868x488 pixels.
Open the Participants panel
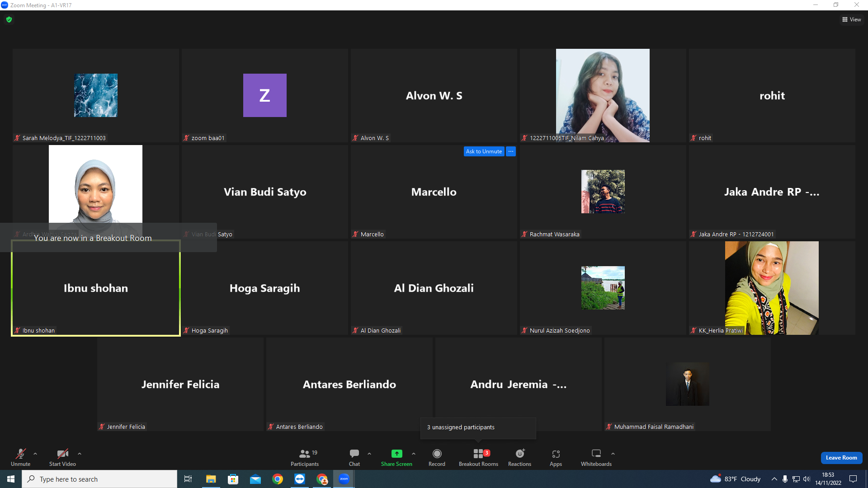click(x=305, y=457)
